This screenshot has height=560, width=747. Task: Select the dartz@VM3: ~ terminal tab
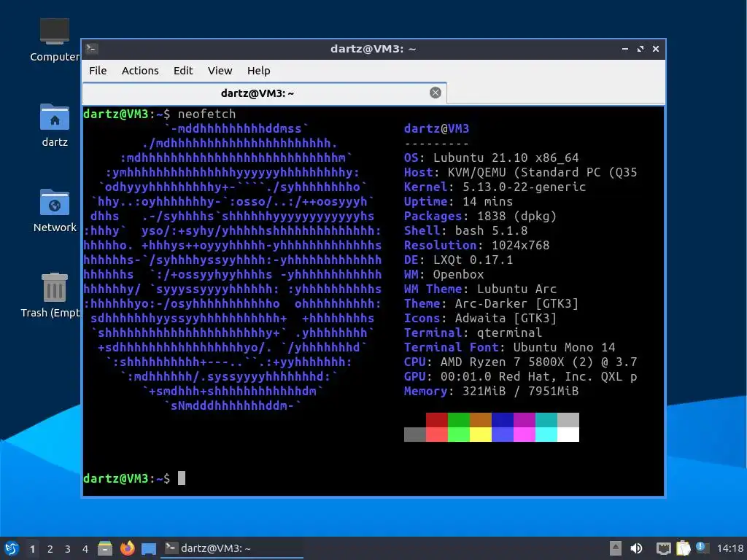point(264,93)
